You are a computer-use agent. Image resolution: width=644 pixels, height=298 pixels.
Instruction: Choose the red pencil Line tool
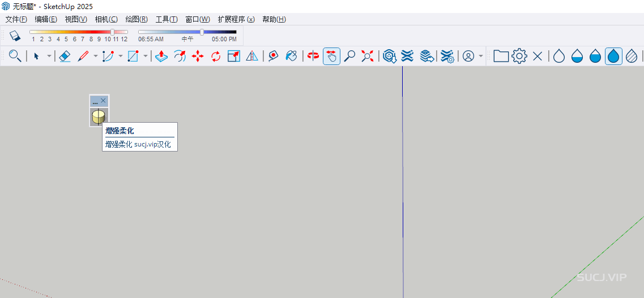[x=83, y=56]
